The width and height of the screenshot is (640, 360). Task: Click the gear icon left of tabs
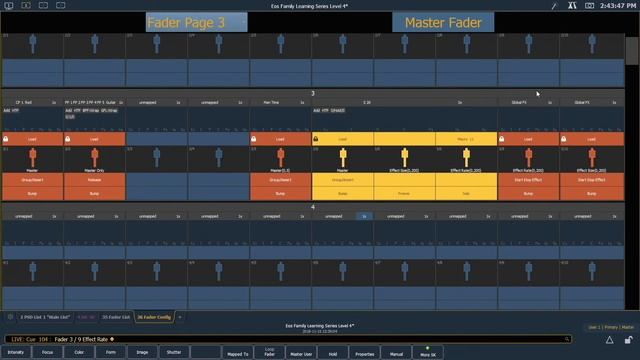(10, 317)
